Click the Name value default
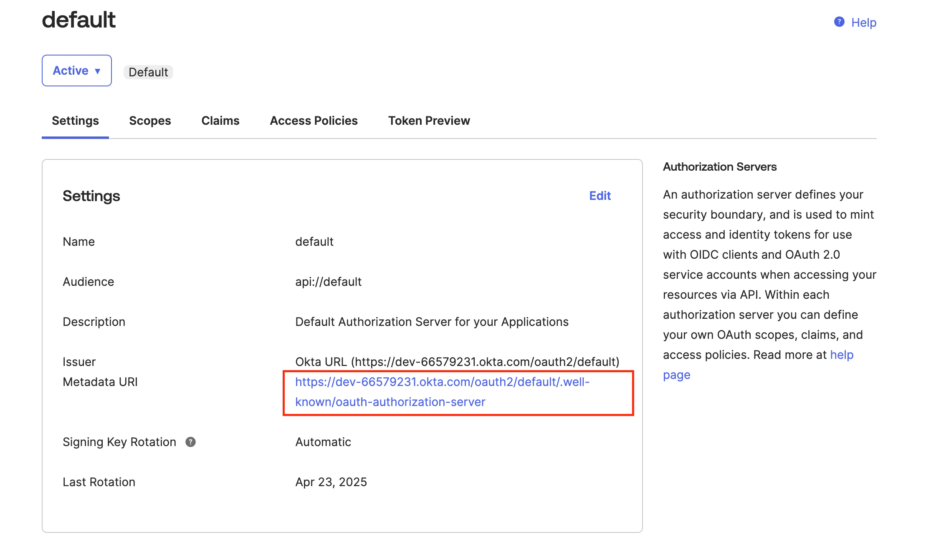 pyautogui.click(x=314, y=241)
